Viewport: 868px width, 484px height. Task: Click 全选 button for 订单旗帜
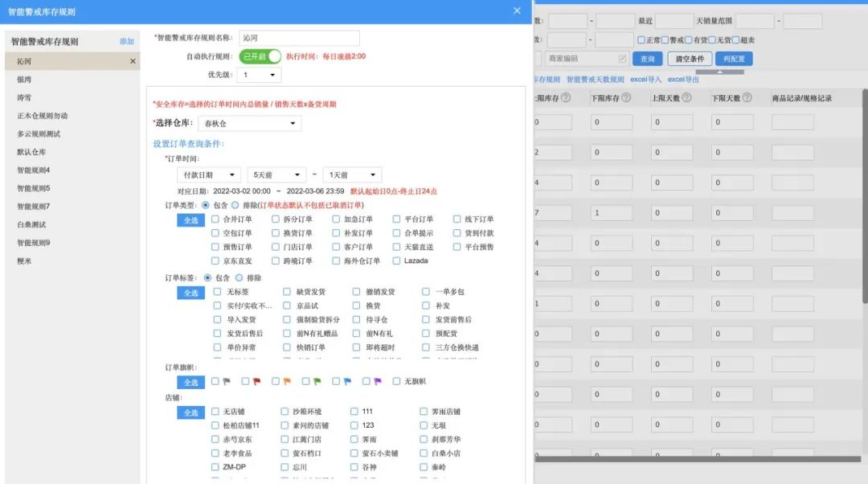click(191, 383)
